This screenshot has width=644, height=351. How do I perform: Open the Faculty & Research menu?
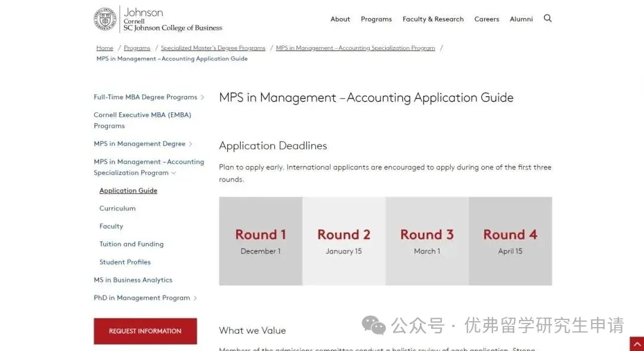coord(433,19)
